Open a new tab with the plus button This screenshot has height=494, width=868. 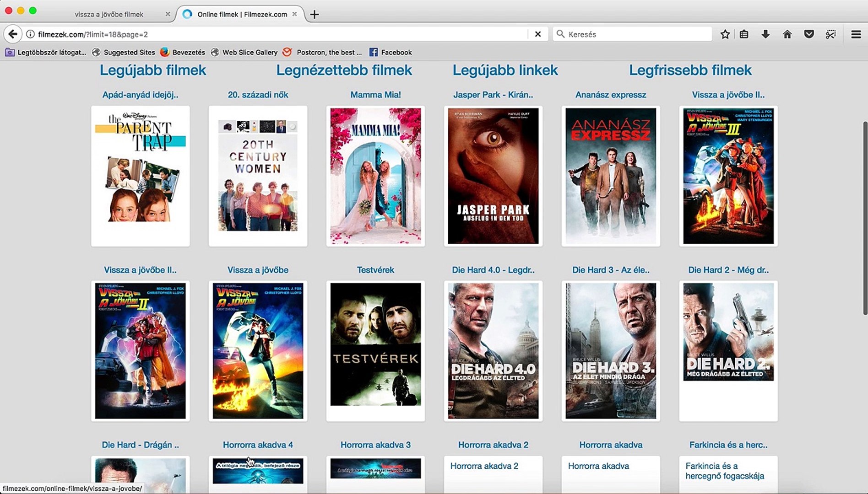(315, 14)
